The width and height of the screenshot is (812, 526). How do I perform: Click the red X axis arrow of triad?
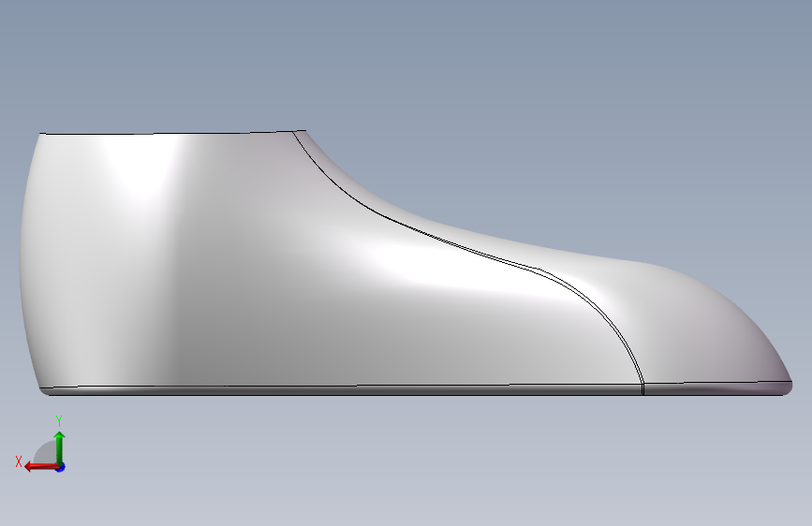(x=41, y=467)
